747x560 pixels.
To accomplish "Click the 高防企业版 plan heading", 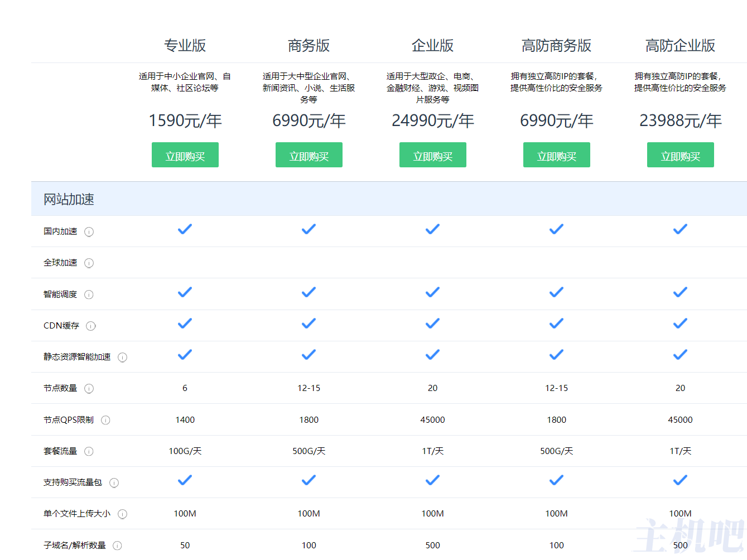I will 681,46.
